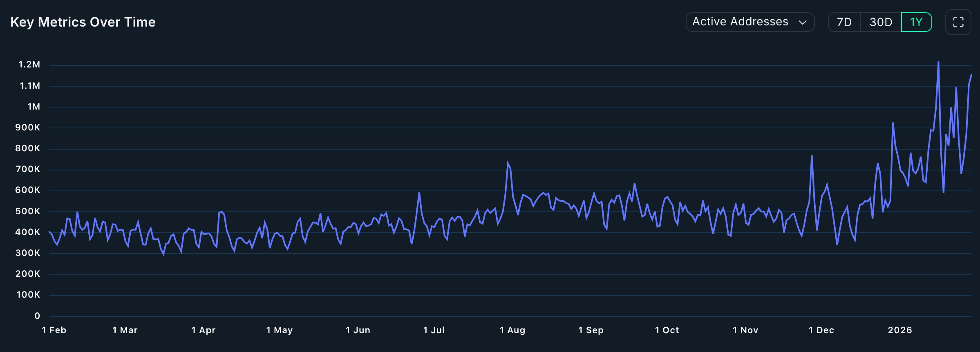The image size is (980, 352).
Task: Click the late November spike near 770K
Action: [x=812, y=156]
